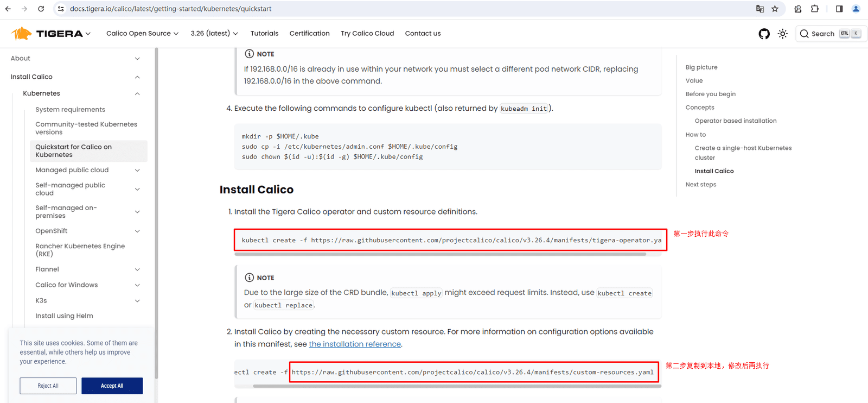Viewport: 868px width, 403px height.
Task: Open the Tutorials menu item
Action: point(264,34)
